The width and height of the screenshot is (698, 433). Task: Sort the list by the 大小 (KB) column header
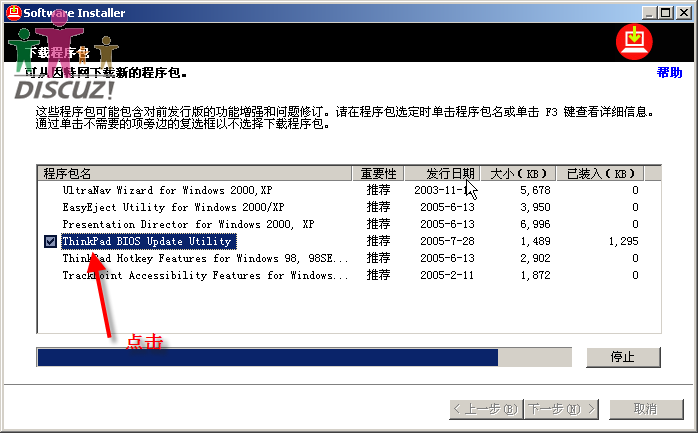517,173
